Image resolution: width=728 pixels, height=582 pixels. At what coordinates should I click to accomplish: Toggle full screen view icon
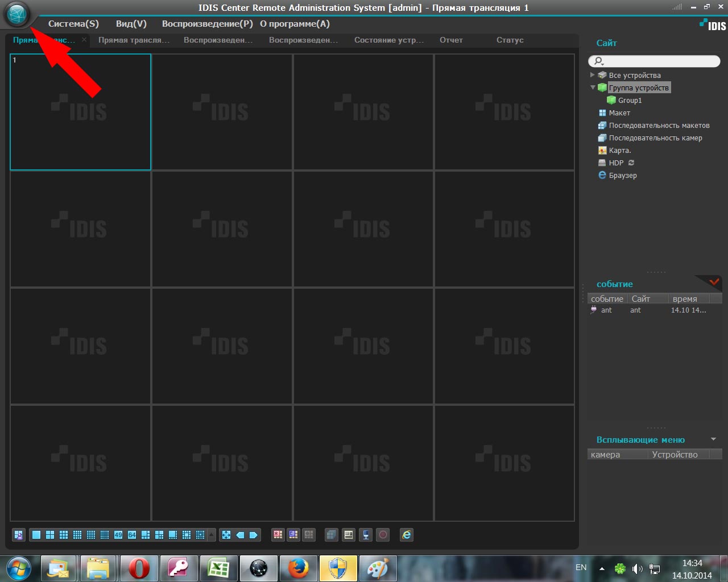pyautogui.click(x=226, y=535)
